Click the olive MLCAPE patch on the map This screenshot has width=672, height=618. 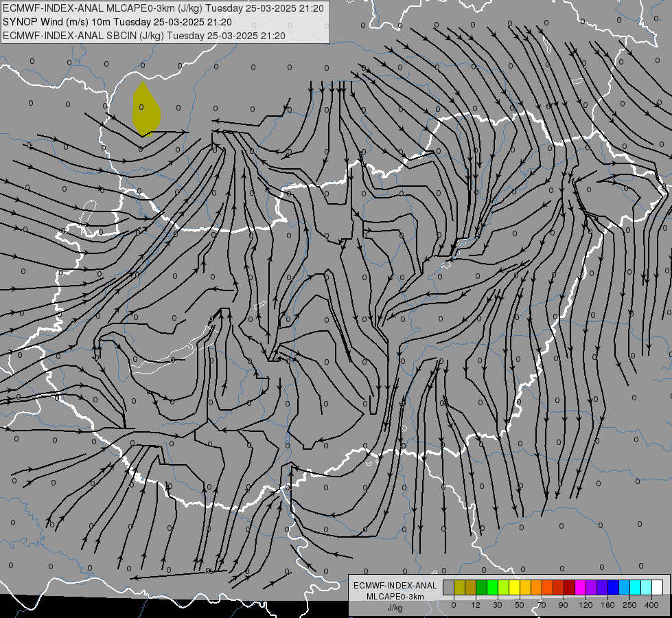[x=146, y=109]
